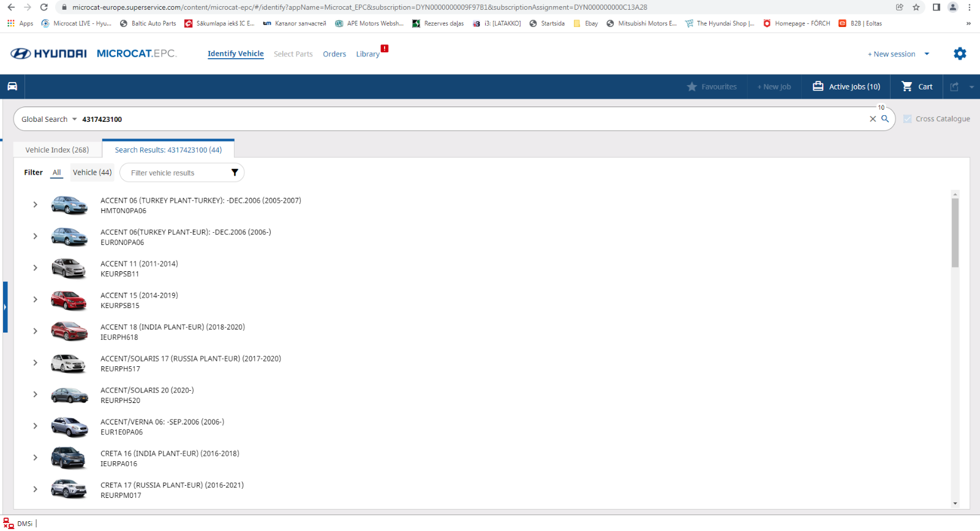This screenshot has width=980, height=531.
Task: Select the Vehicle (44) filter
Action: pos(92,173)
